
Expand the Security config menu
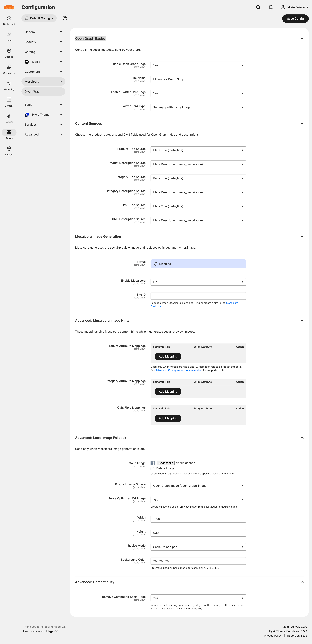(43, 42)
